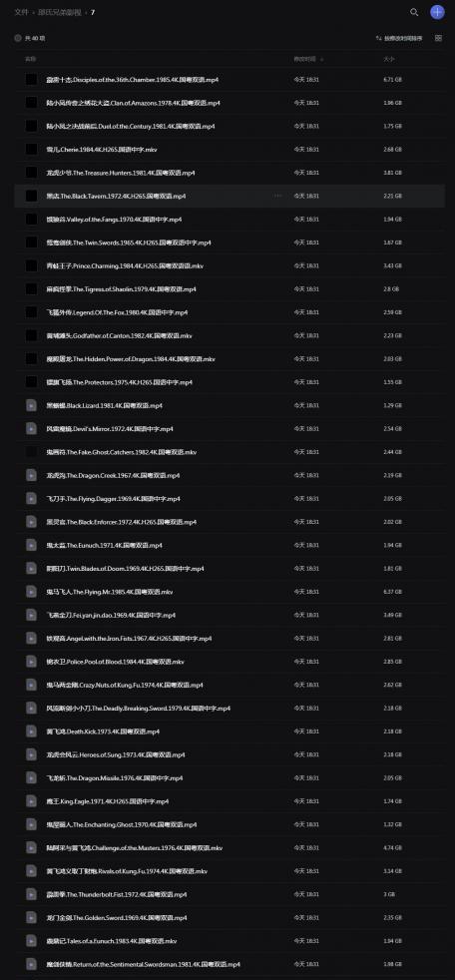Select the Challenge.of.the.Masters.1976 row
The image size is (455, 980).
pyautogui.click(x=229, y=848)
